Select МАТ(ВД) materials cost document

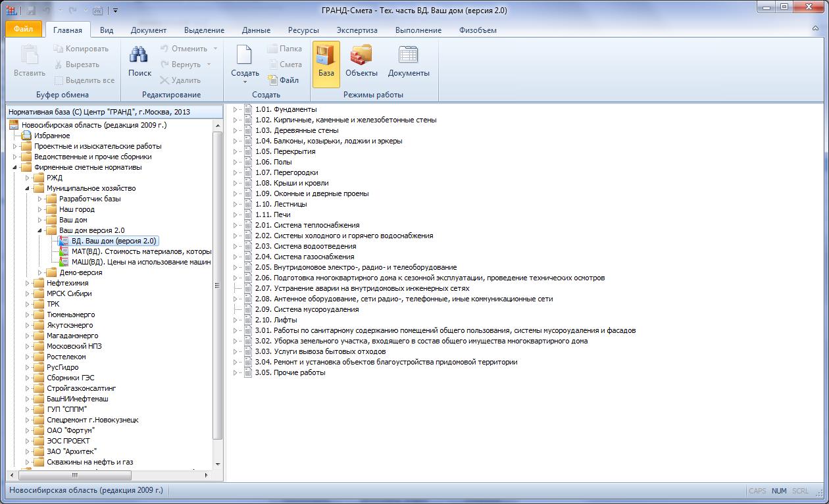(x=141, y=251)
